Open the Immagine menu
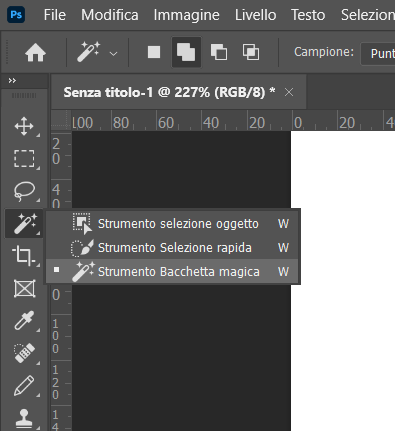Screen dimensions: 395x431 186,15
